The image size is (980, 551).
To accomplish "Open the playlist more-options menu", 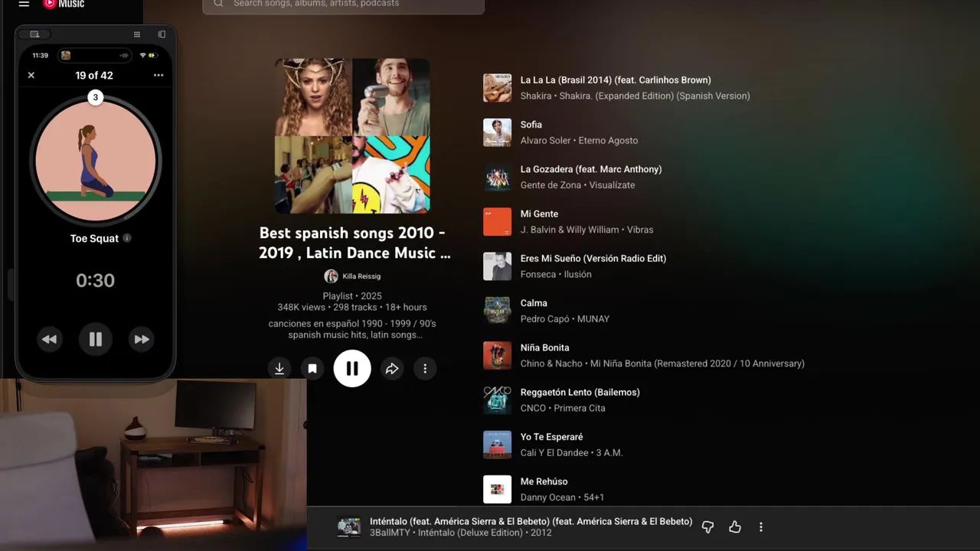I will pyautogui.click(x=425, y=369).
